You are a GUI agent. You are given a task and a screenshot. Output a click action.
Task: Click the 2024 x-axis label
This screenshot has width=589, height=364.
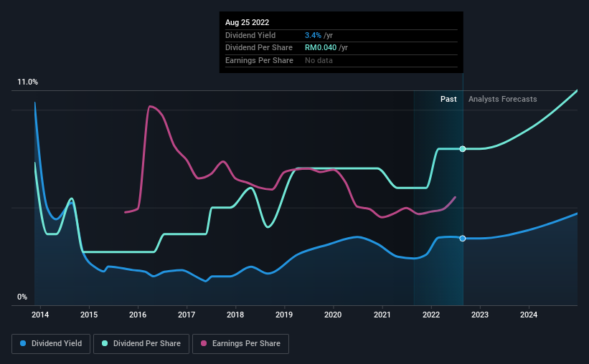click(529, 315)
